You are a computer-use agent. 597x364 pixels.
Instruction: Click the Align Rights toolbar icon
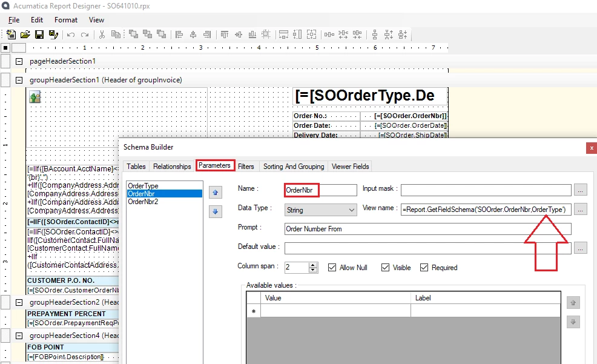pos(207,35)
